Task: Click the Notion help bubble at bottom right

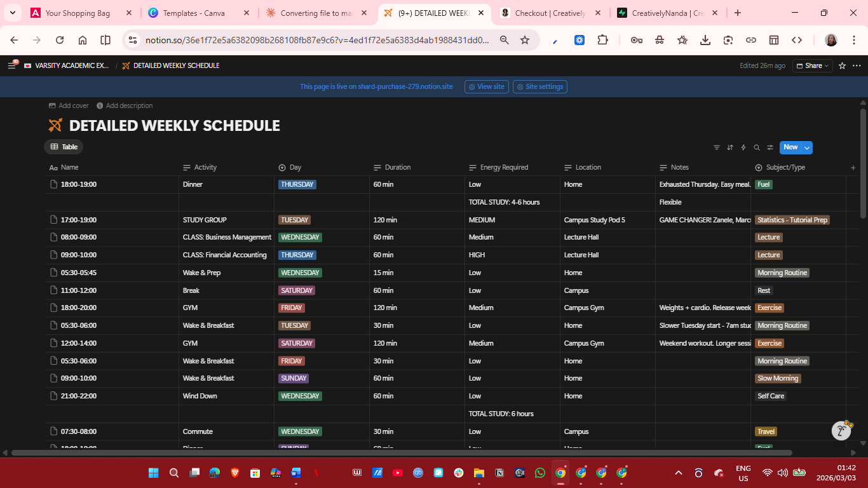Action: 841,430
